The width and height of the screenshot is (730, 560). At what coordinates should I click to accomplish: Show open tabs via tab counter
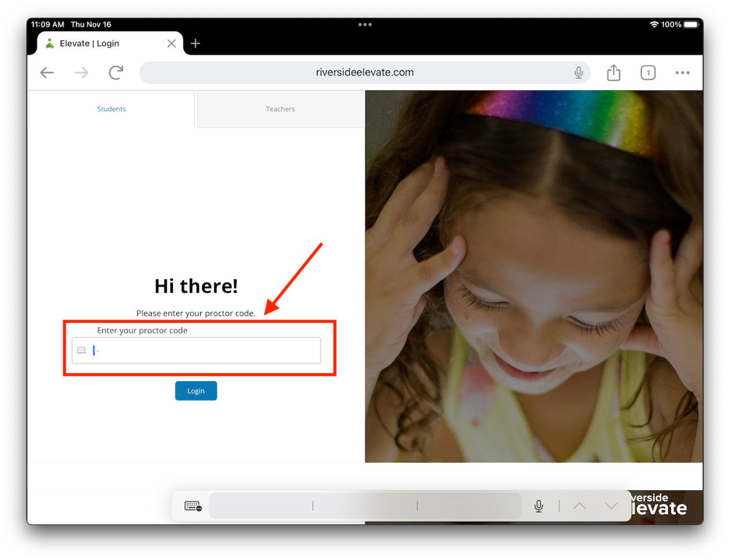point(648,73)
